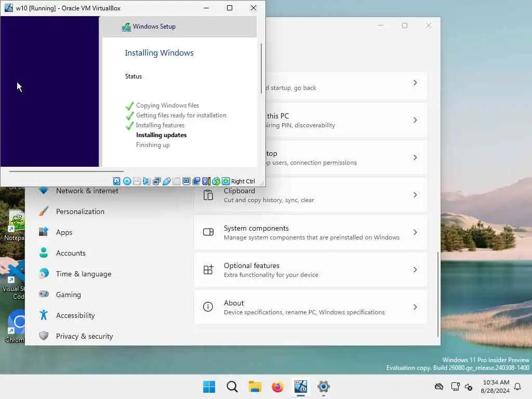Expand the Clipboard settings row chevron
532x399 pixels.
coord(415,195)
